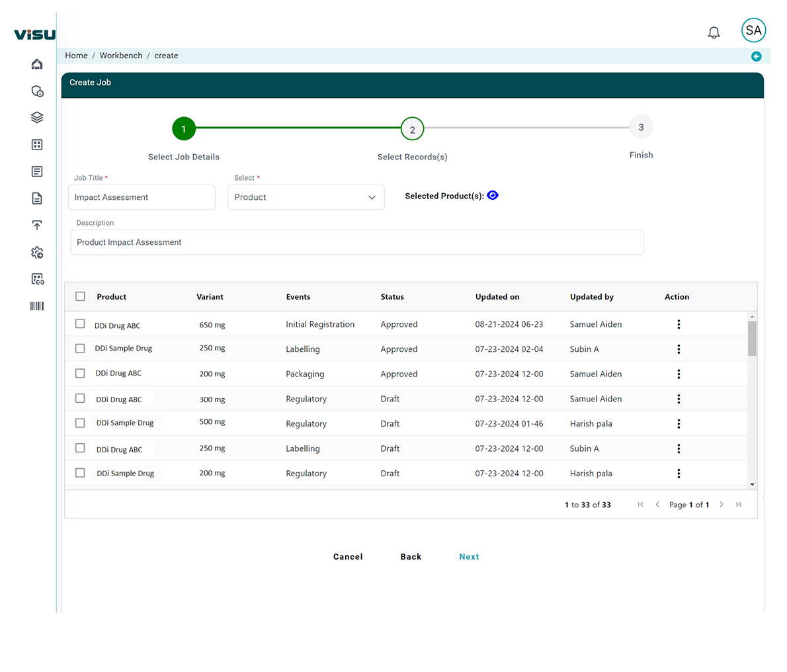The height and width of the screenshot is (672, 787).
Task: Open the SA user profile avatar
Action: click(x=753, y=30)
